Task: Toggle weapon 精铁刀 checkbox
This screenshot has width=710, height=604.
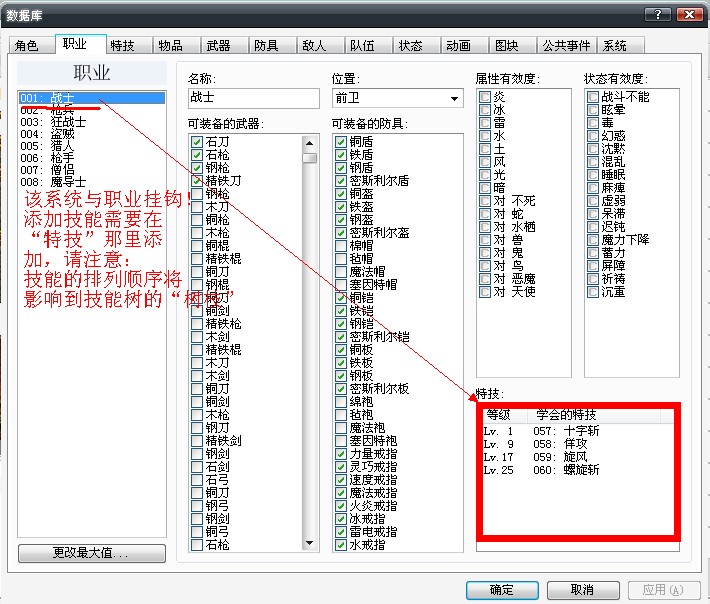Action: [197, 181]
